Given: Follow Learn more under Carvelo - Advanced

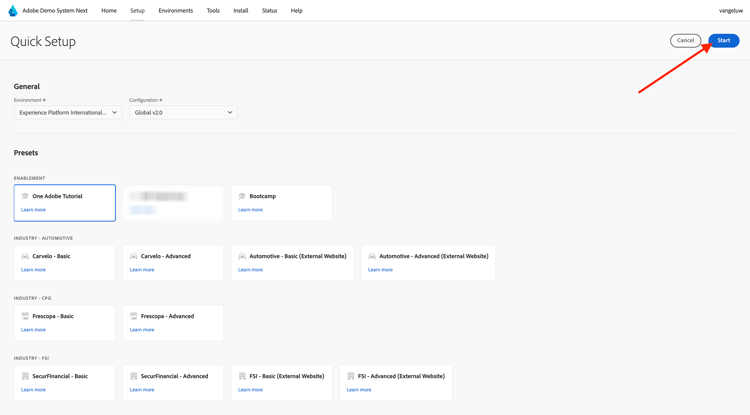Looking at the screenshot, I should (142, 270).
